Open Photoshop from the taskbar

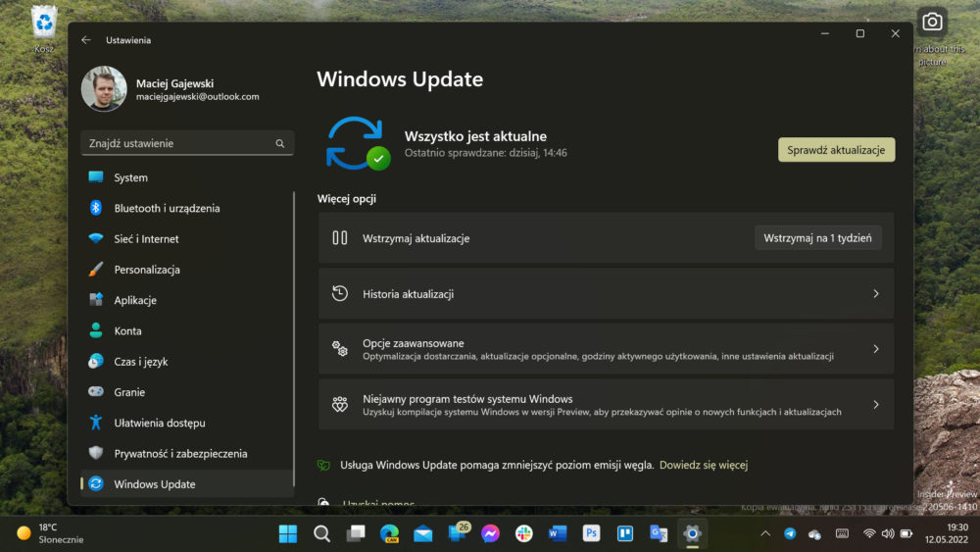pyautogui.click(x=591, y=533)
